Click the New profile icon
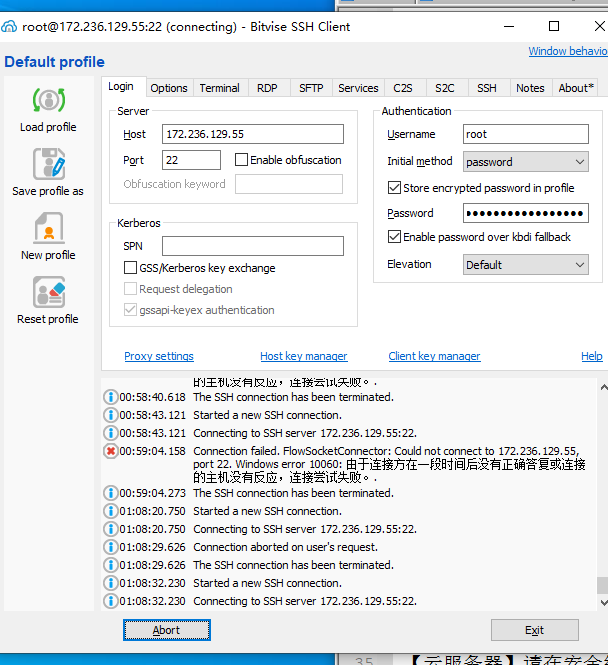This screenshot has height=665, width=608. point(48,229)
